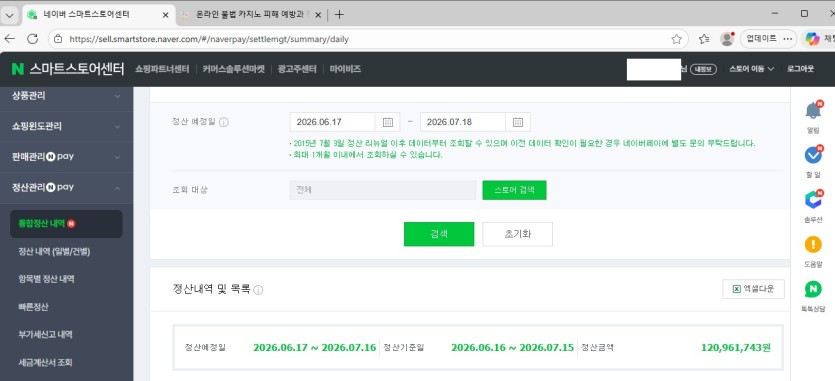Open calendar picker for start date
The width and height of the screenshot is (835, 381).
click(388, 122)
